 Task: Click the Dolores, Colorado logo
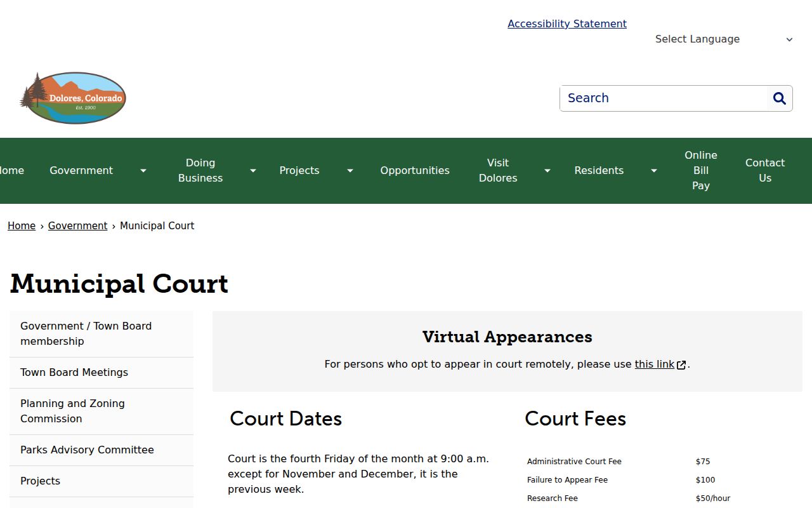click(x=73, y=98)
